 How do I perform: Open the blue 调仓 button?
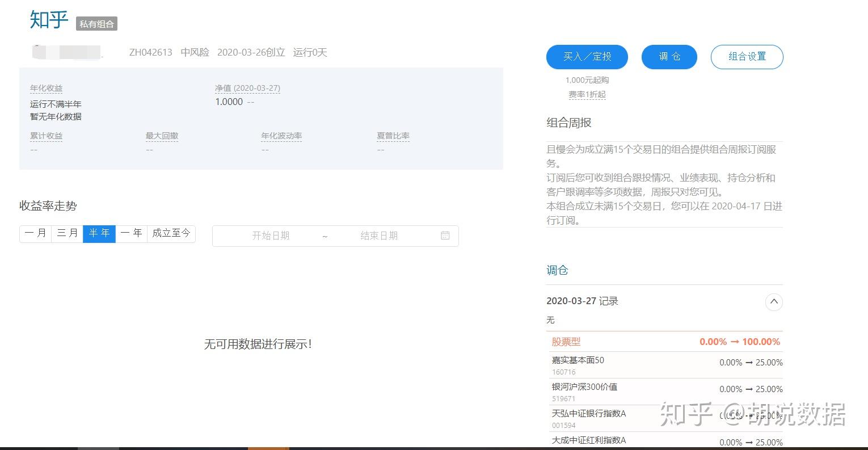coord(669,57)
